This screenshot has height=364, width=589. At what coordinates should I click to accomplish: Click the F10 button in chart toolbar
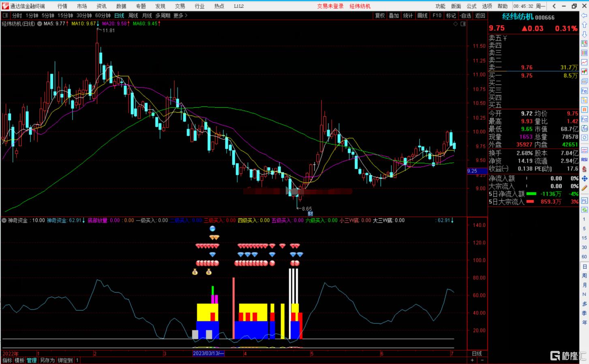point(437,15)
